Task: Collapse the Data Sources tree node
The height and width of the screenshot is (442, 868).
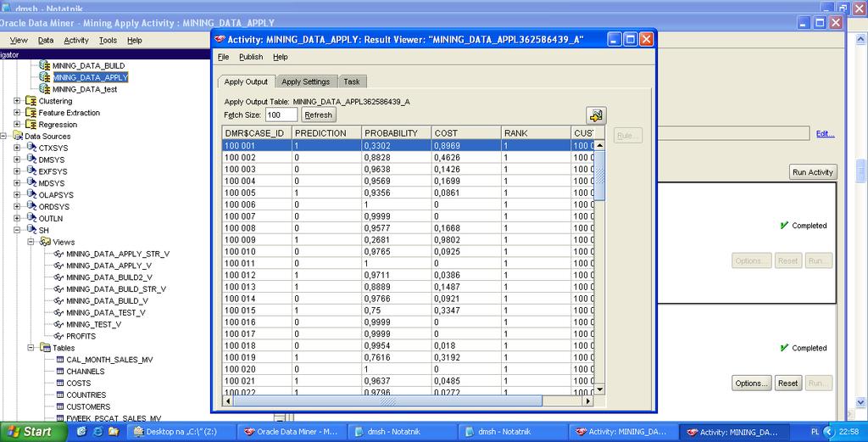Action: pos(3,136)
